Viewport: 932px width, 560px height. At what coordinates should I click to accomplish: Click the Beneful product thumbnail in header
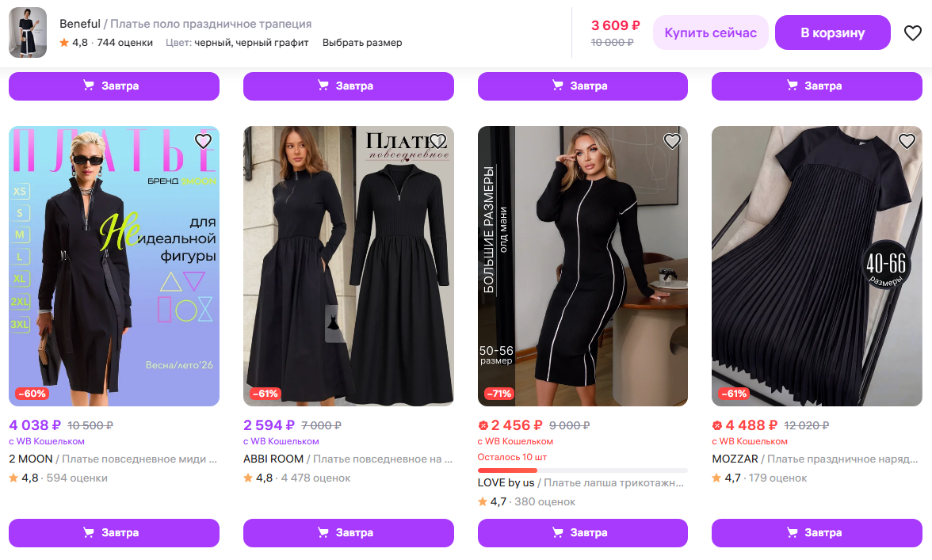(28, 33)
